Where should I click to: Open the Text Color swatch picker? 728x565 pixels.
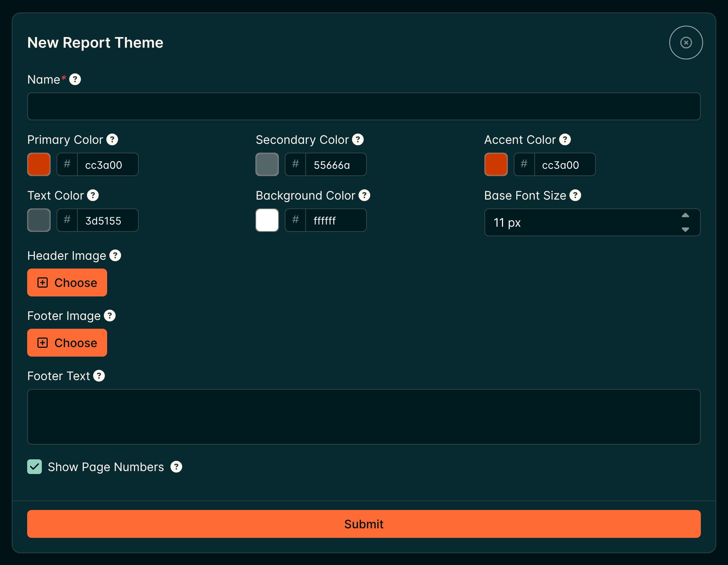tap(39, 220)
